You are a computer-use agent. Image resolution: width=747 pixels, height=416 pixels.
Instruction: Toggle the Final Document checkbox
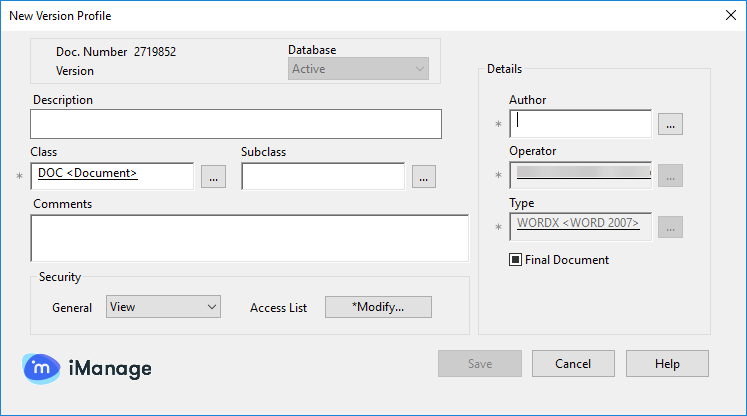[516, 260]
